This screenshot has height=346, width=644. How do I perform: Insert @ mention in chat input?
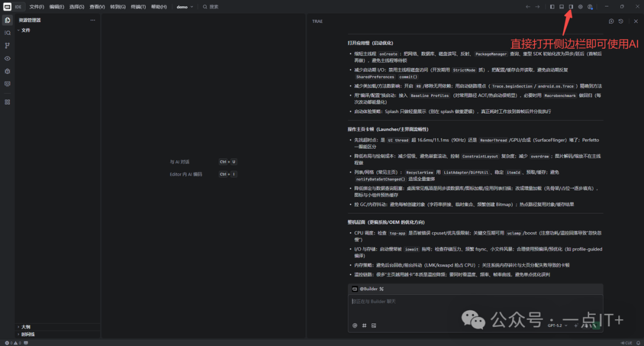point(355,326)
